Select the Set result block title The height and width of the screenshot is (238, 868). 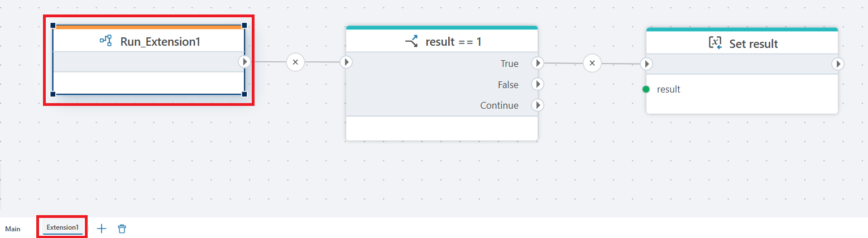753,43
